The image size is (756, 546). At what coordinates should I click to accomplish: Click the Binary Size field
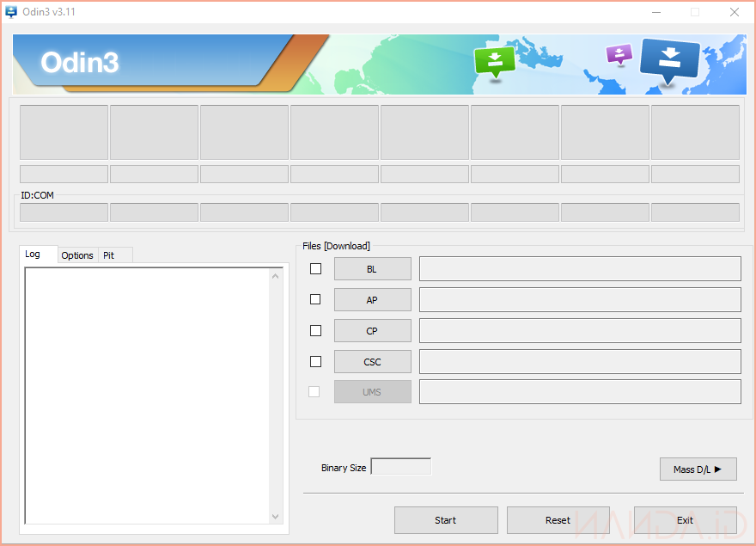(400, 467)
